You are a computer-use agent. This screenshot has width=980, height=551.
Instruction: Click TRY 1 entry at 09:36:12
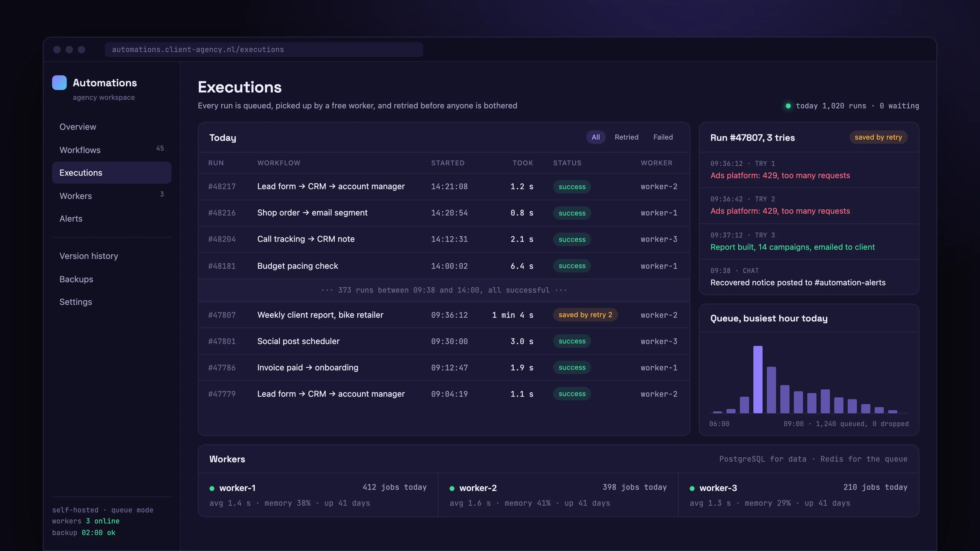[809, 170]
